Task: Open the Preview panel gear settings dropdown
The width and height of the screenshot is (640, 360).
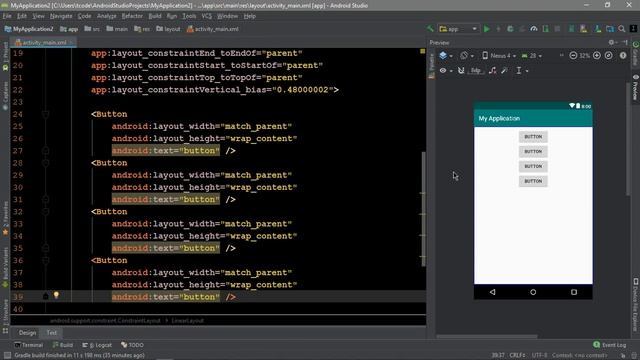Action: click(x=612, y=42)
